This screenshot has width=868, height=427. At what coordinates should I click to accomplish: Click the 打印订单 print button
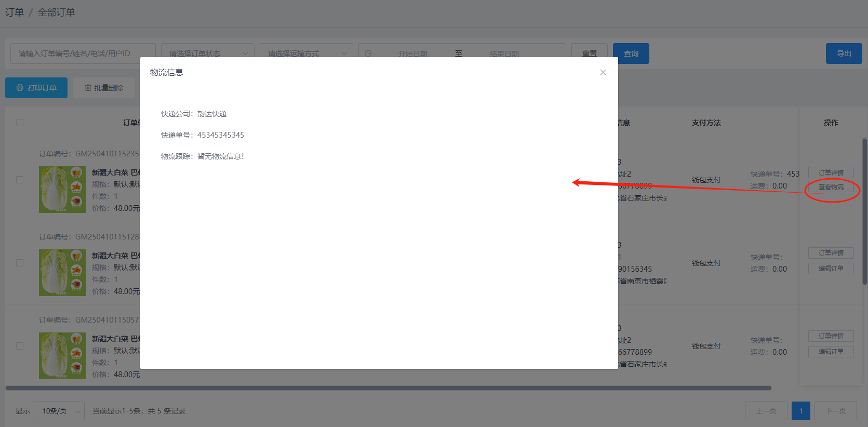(36, 88)
